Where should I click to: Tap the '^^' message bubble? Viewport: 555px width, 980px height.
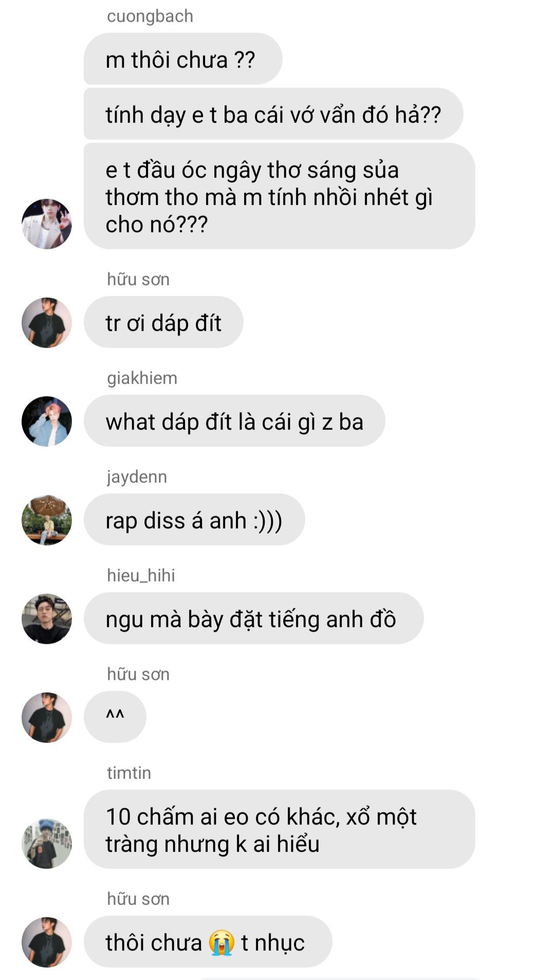click(x=115, y=717)
